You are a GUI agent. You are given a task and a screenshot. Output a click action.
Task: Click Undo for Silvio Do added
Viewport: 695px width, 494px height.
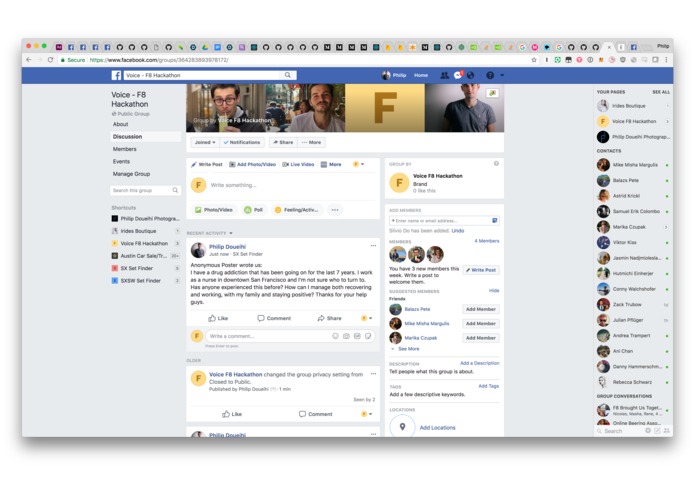458,231
